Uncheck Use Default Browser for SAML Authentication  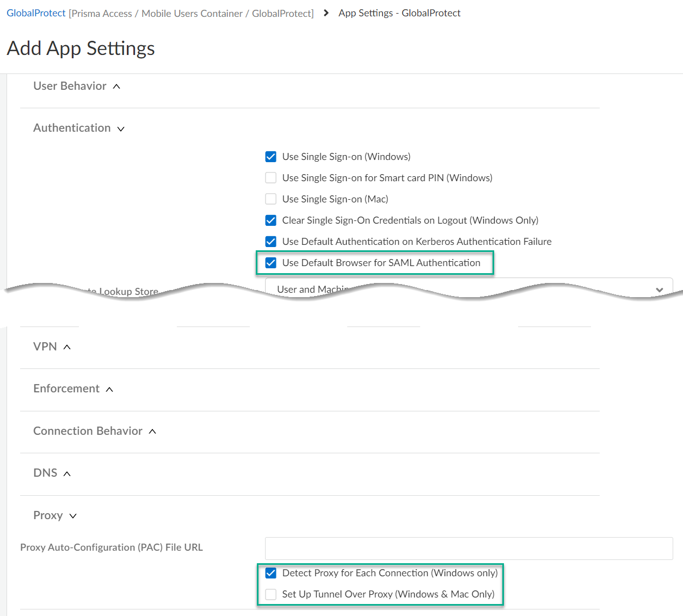(270, 263)
